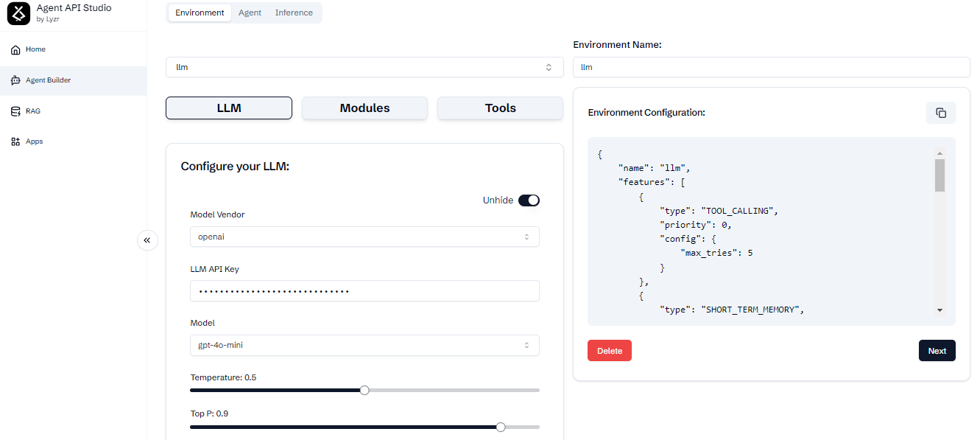
Task: Click the Lyzr Agent API Studio logo
Action: 18,13
